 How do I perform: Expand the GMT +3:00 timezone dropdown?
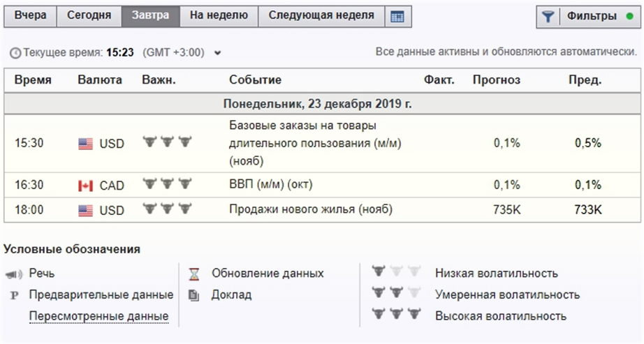tap(217, 52)
